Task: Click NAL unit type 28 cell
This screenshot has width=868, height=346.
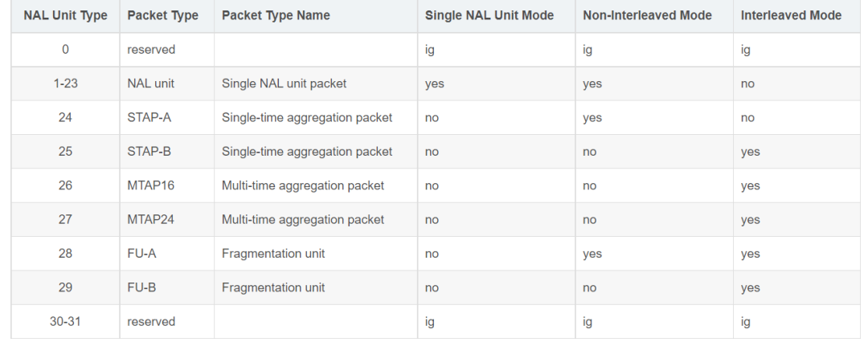Action: pos(65,254)
